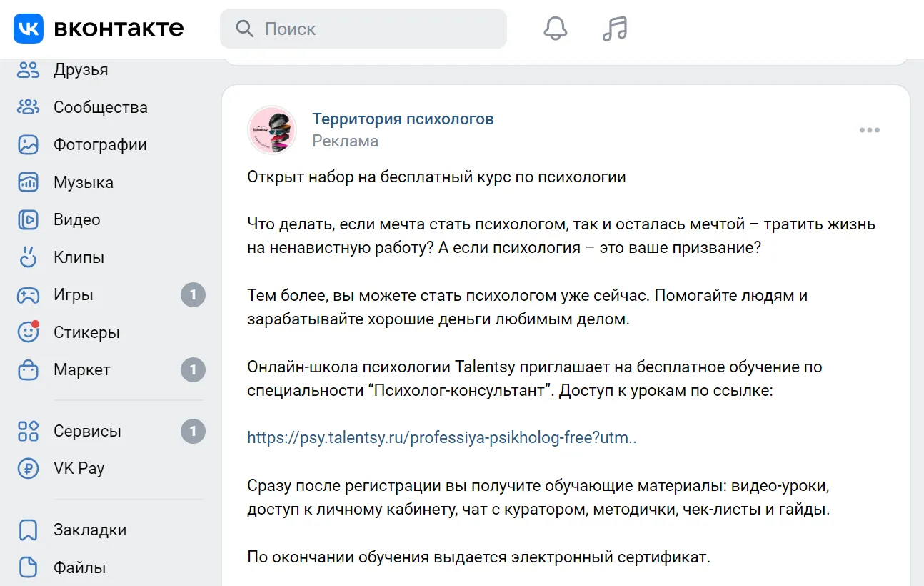Open the Территория психологов avatar thumbnail

pos(272,130)
